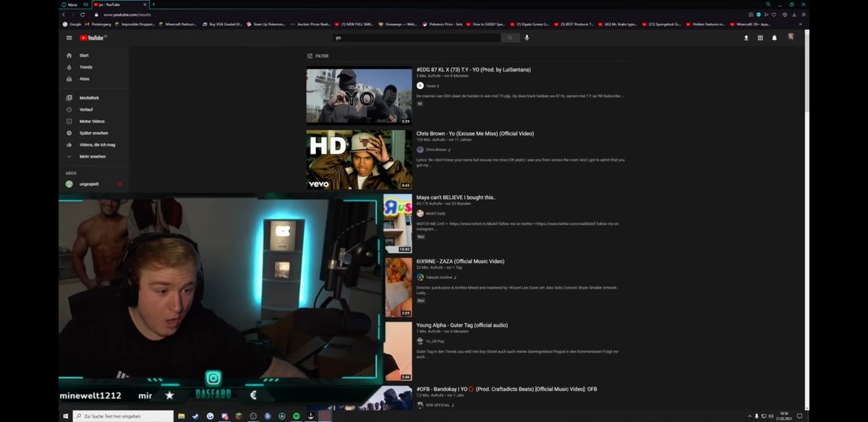This screenshot has width=868, height=422.
Task: Switch to the 'yo - YouTube' browser tab
Action: point(119,4)
